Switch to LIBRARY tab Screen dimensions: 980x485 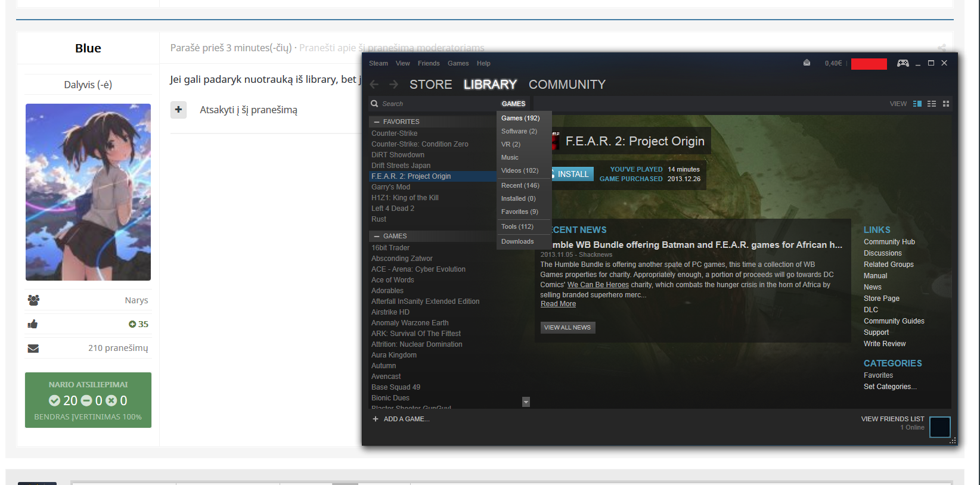[490, 85]
